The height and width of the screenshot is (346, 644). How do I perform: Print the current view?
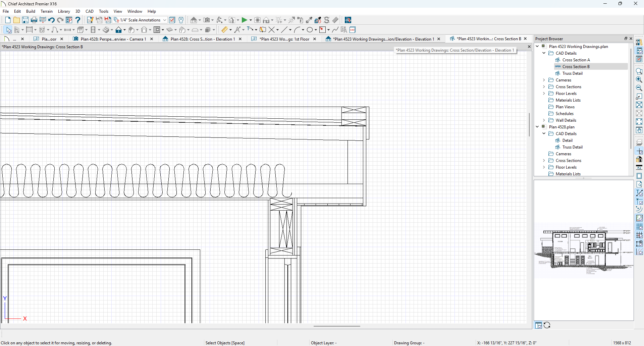coord(34,20)
